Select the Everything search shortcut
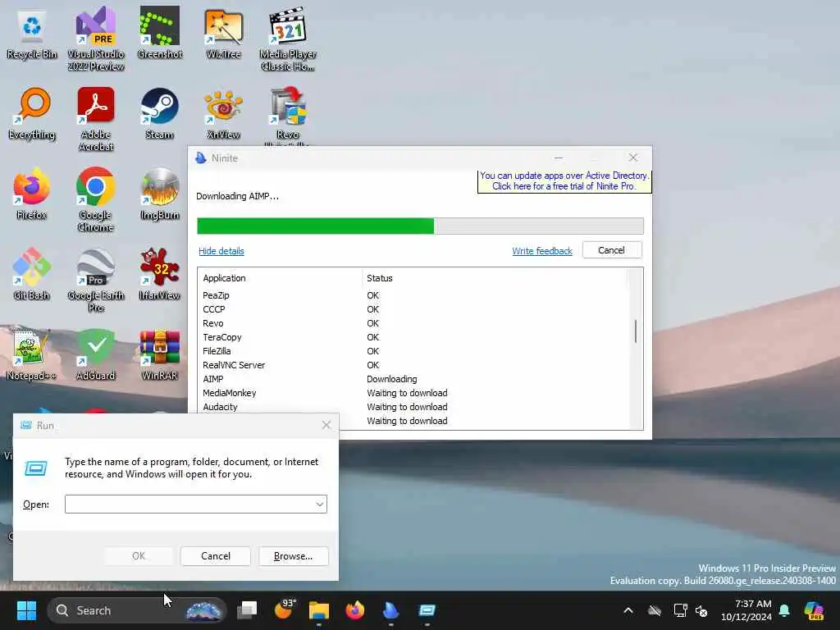The width and height of the screenshot is (840, 630). tap(32, 113)
